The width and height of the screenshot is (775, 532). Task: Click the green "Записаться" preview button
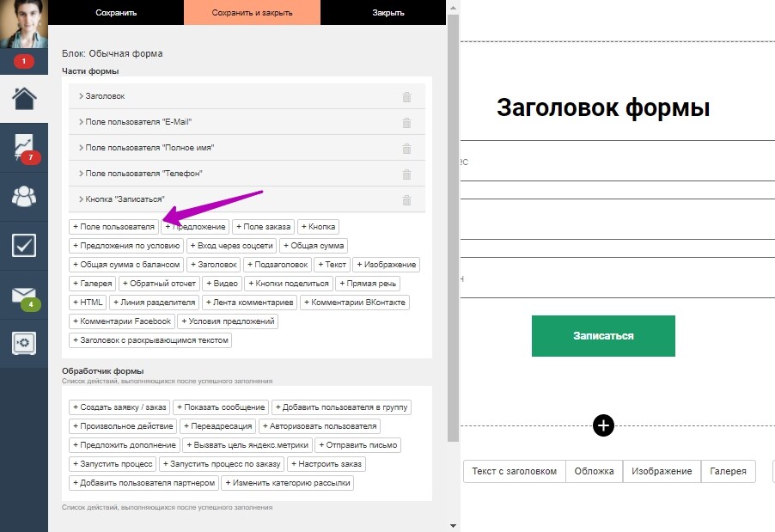coord(603,336)
